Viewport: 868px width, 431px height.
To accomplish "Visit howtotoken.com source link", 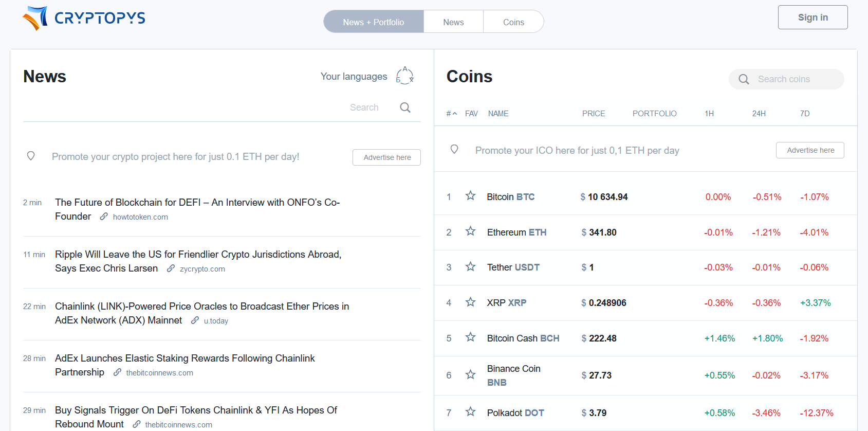I will tap(140, 217).
